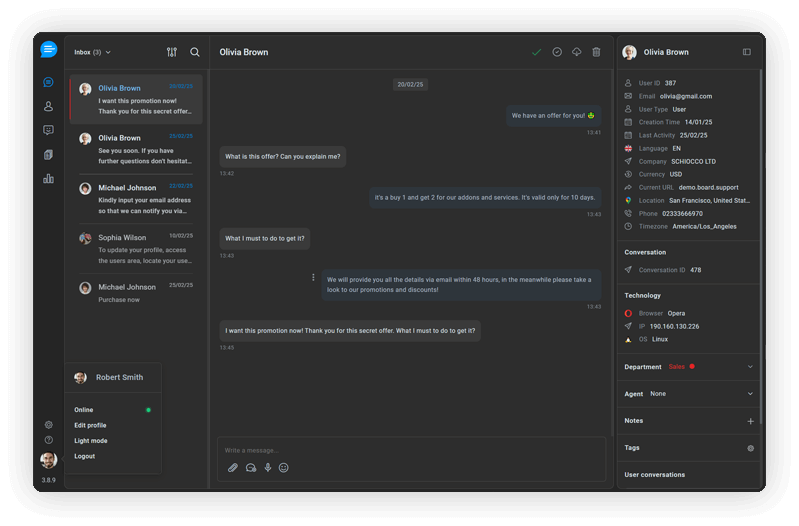
Task: Click Current URL demo.board.support
Action: click(x=708, y=188)
